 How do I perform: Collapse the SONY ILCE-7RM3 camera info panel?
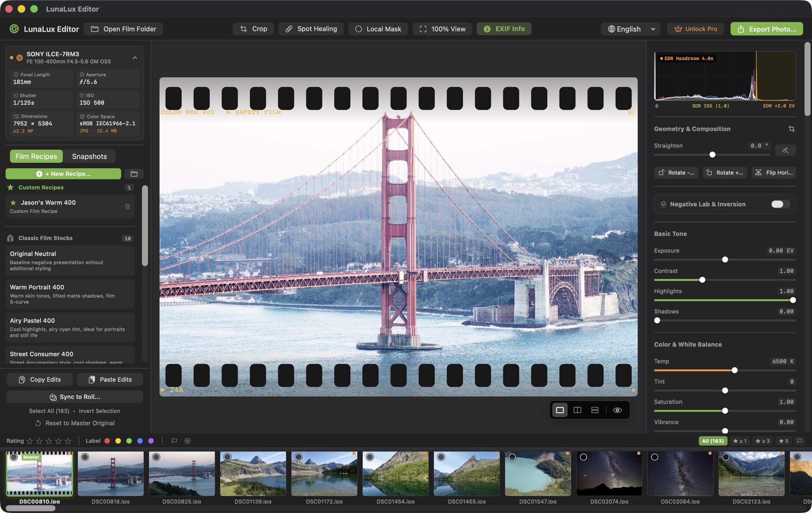[x=135, y=58]
